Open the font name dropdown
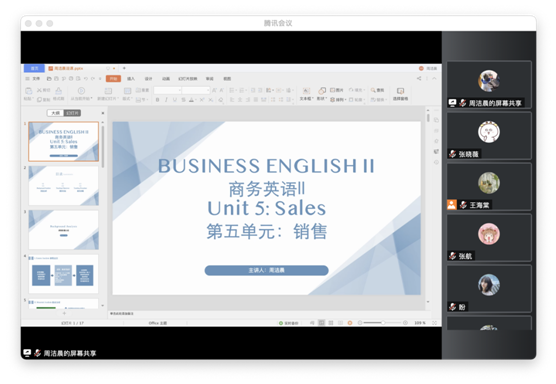Screen dimensions: 556x384 point(180,90)
